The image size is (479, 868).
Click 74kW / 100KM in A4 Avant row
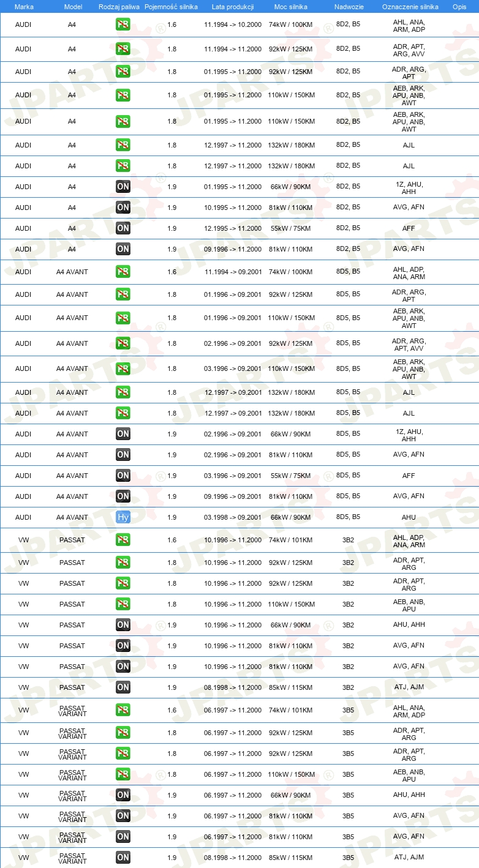290,272
